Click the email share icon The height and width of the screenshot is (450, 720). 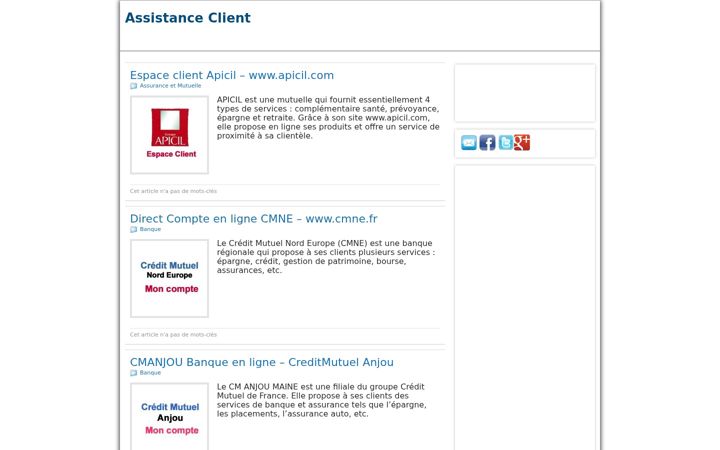pyautogui.click(x=469, y=143)
